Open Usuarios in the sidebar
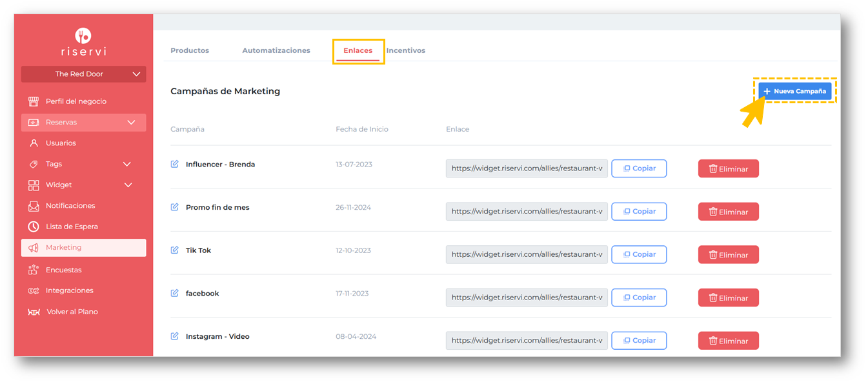868x384 pixels. (x=61, y=143)
